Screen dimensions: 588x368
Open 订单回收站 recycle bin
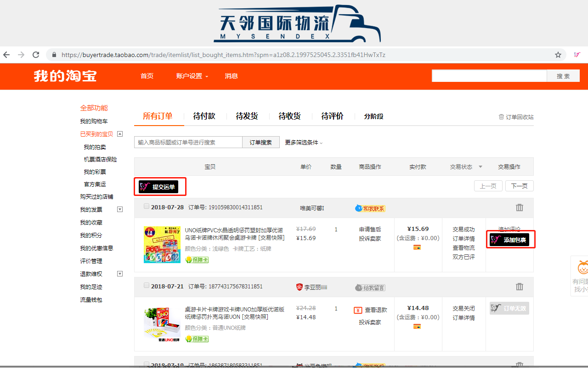[516, 117]
